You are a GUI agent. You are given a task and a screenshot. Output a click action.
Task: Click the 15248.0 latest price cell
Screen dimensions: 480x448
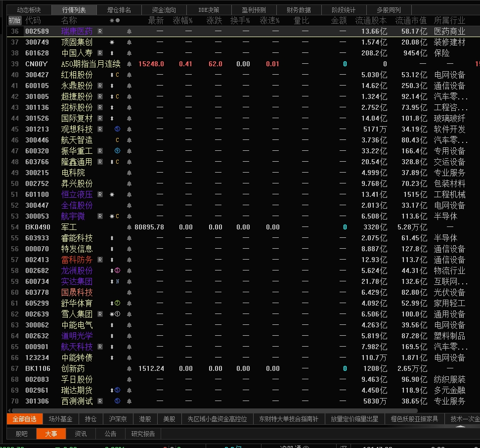(x=151, y=64)
